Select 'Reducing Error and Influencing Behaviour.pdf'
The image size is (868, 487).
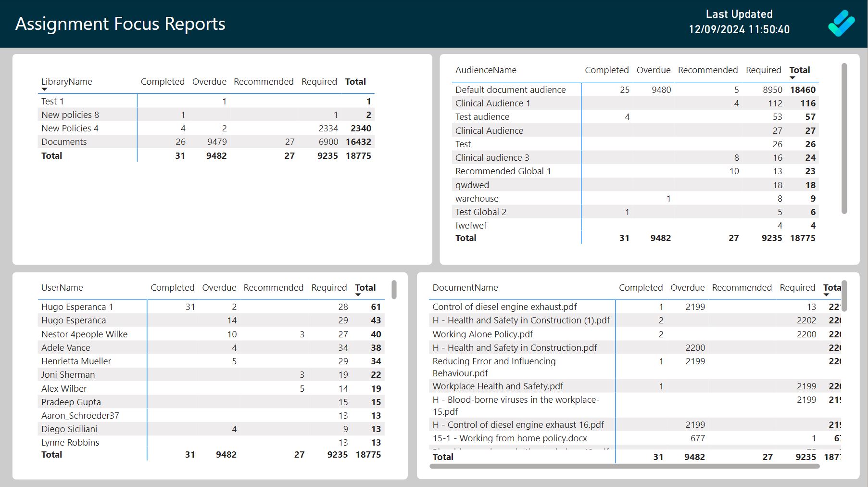pos(635,367)
